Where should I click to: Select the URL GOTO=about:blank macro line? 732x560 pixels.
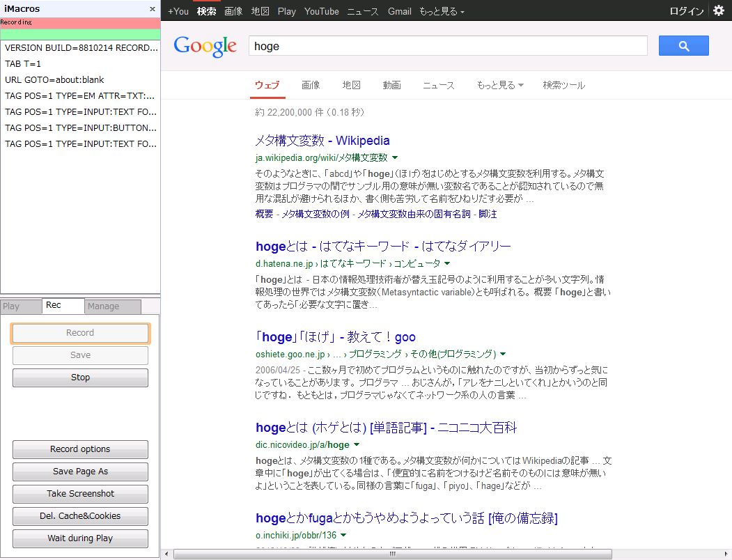[x=80, y=80]
